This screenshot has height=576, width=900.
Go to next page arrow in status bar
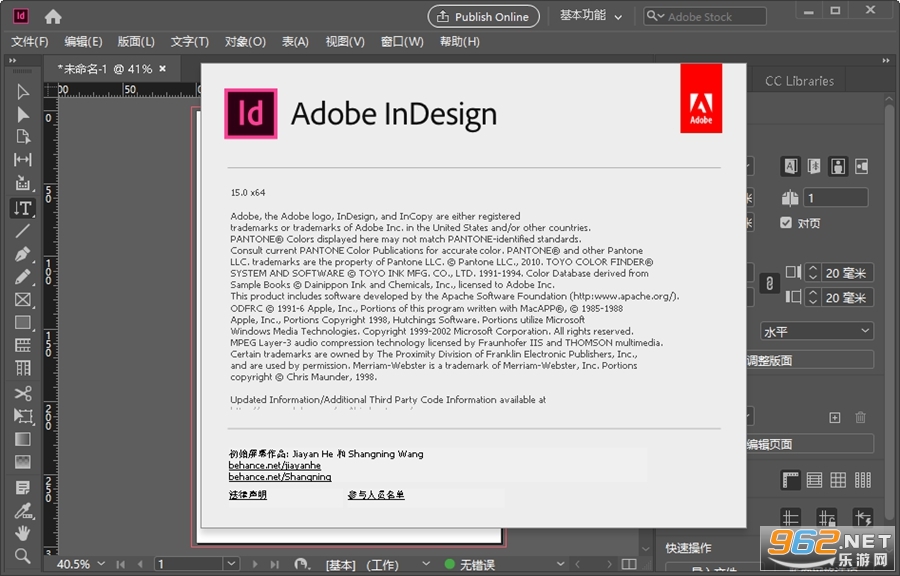click(x=255, y=565)
